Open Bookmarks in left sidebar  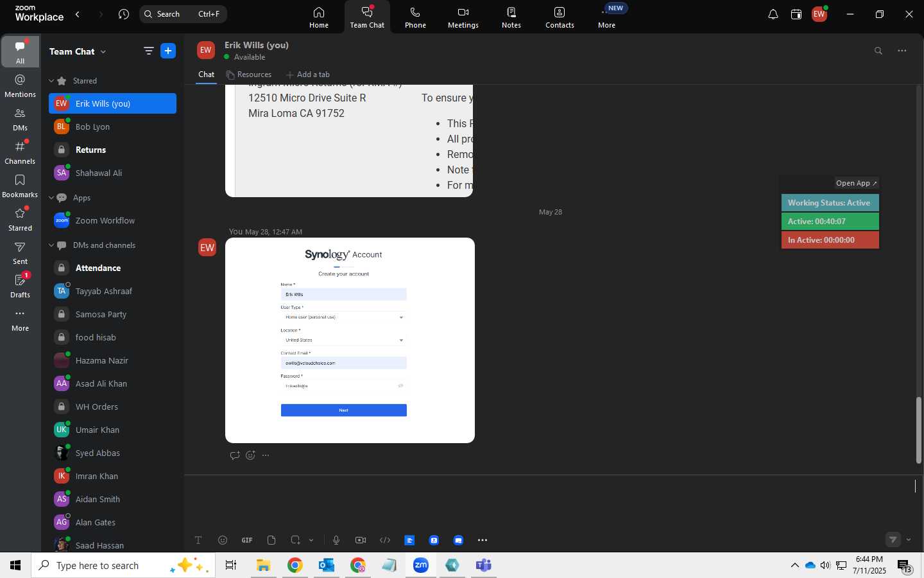coord(21,186)
